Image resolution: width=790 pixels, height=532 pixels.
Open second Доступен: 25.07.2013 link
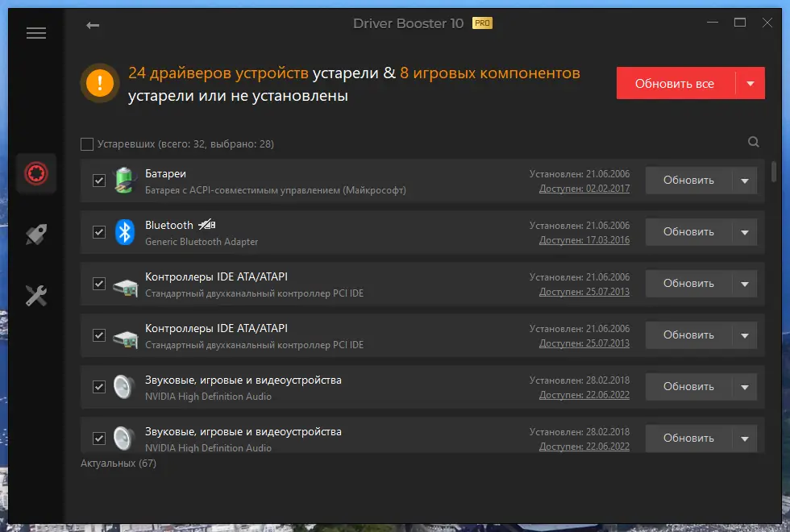pyautogui.click(x=584, y=343)
